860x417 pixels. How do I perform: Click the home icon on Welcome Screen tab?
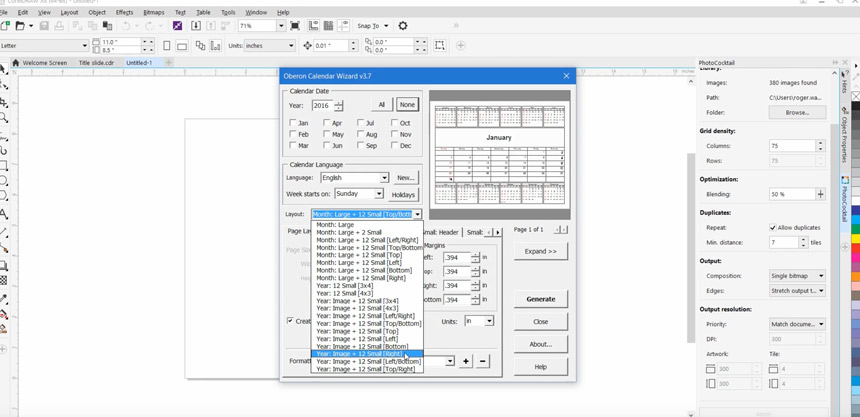[x=15, y=63]
